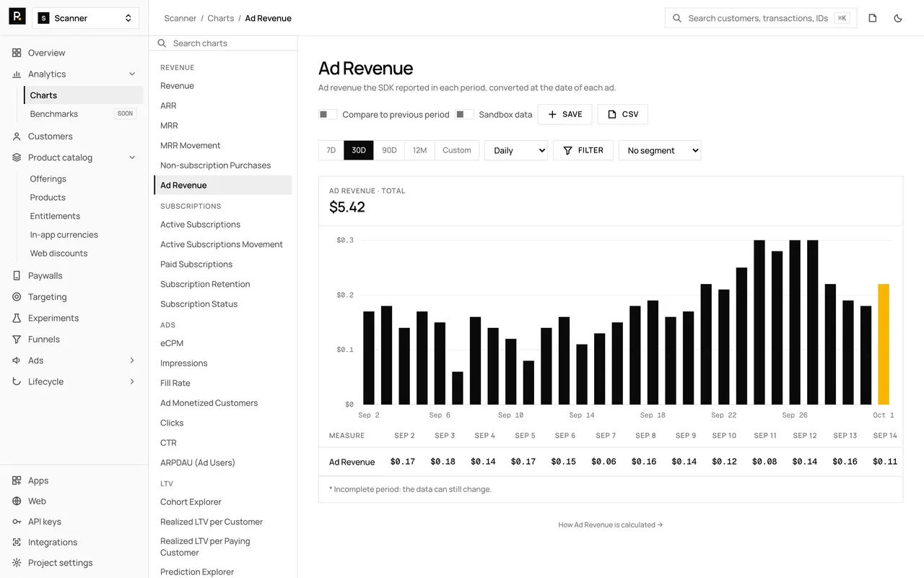Click the Overview grid icon
Viewport: 924px width, 578px height.
[17, 53]
